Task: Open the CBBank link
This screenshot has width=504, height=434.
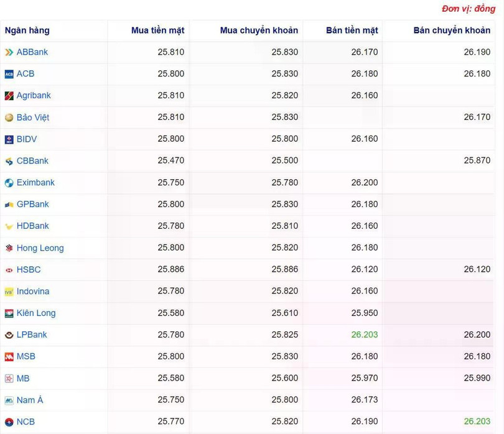Action: [32, 160]
